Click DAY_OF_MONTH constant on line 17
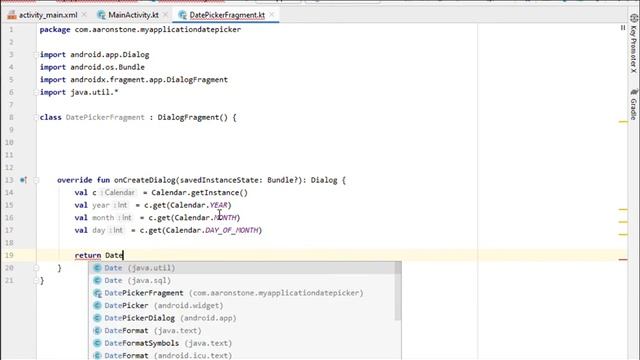 (231, 230)
